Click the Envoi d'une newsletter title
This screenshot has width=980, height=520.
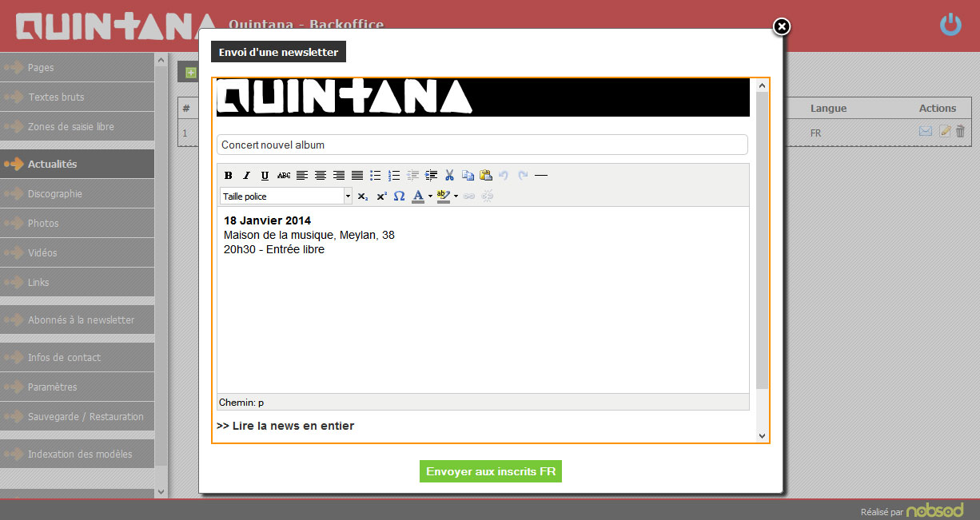pos(278,52)
